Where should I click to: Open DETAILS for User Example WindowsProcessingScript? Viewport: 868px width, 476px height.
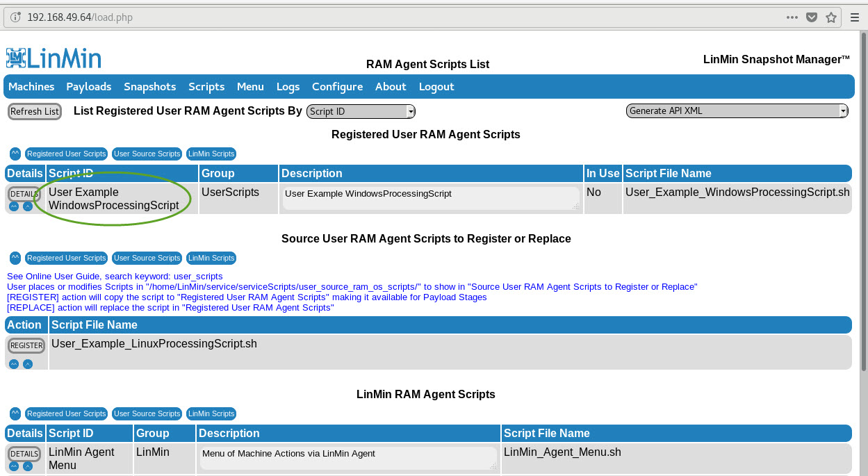tap(24, 194)
